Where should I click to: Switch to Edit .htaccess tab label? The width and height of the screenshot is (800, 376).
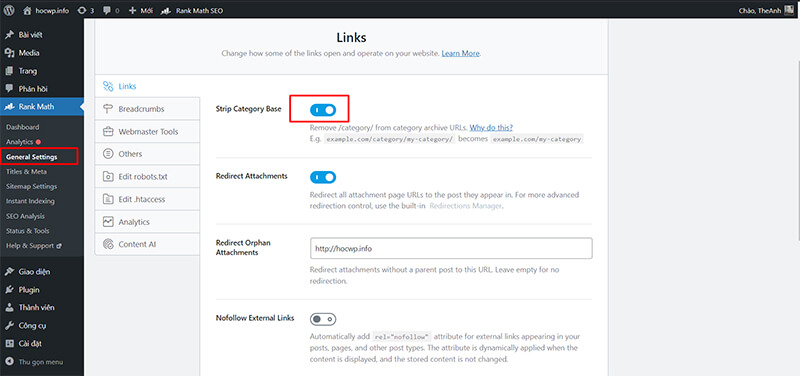click(x=141, y=199)
